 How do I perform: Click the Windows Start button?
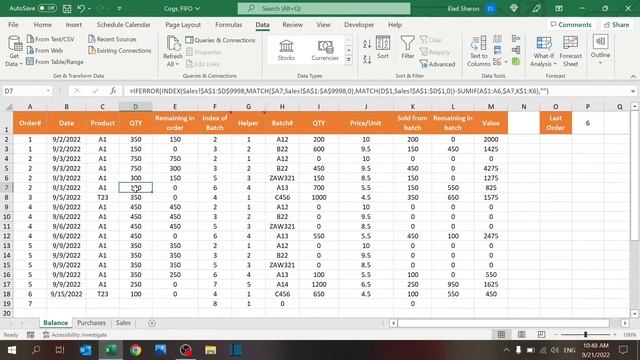[11, 350]
